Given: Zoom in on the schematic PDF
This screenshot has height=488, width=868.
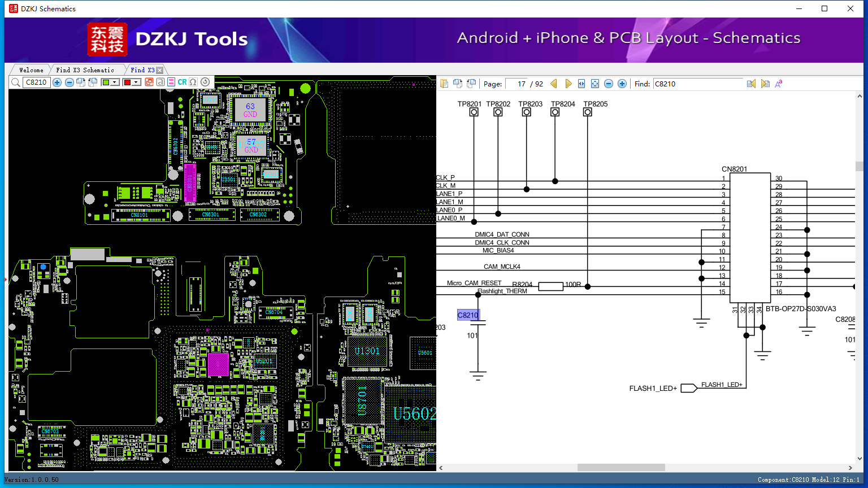Looking at the screenshot, I should 622,84.
